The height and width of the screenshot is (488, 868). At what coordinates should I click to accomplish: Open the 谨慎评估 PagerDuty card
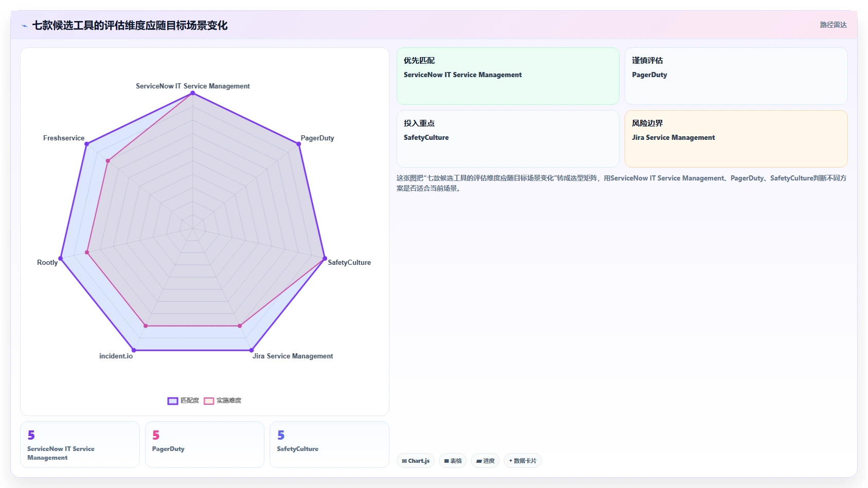736,76
